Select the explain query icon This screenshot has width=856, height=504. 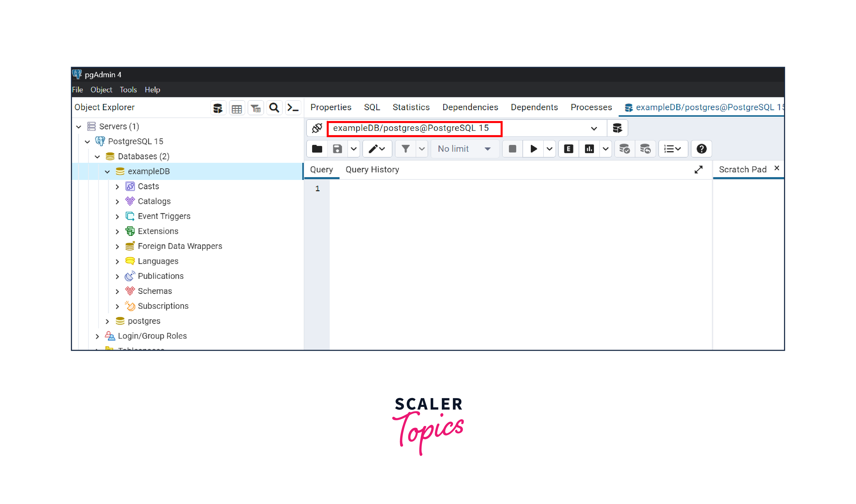(x=568, y=148)
